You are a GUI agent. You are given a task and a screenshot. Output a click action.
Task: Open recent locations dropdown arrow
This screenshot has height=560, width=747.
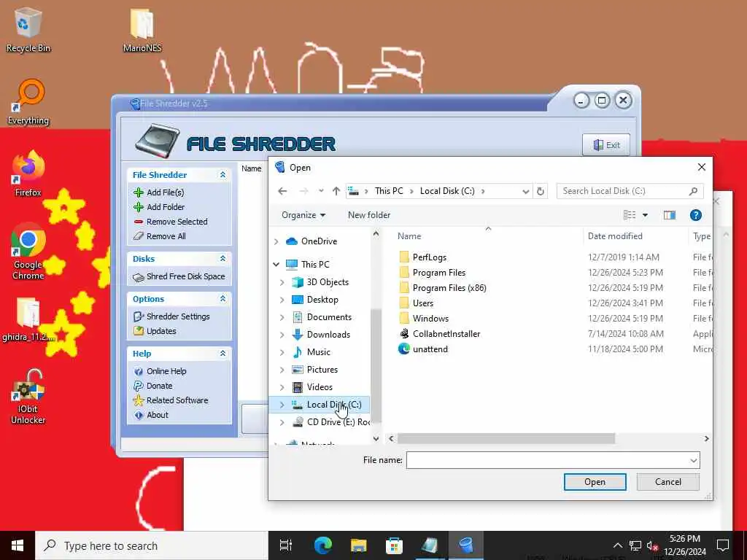pyautogui.click(x=321, y=191)
